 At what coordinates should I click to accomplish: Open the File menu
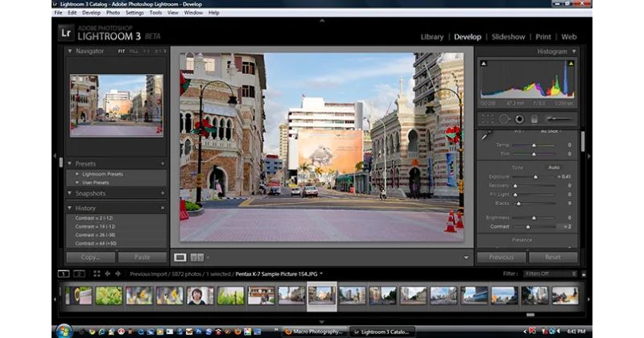pyautogui.click(x=58, y=13)
